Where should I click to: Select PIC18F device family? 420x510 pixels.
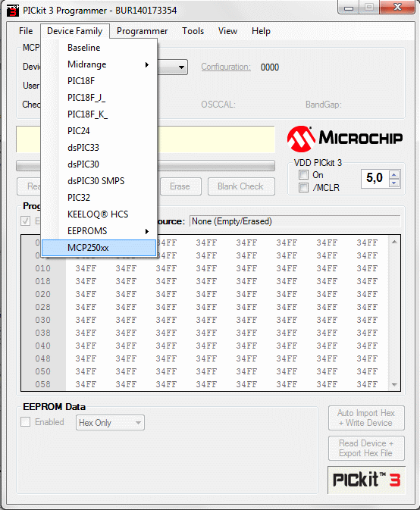coord(99,81)
